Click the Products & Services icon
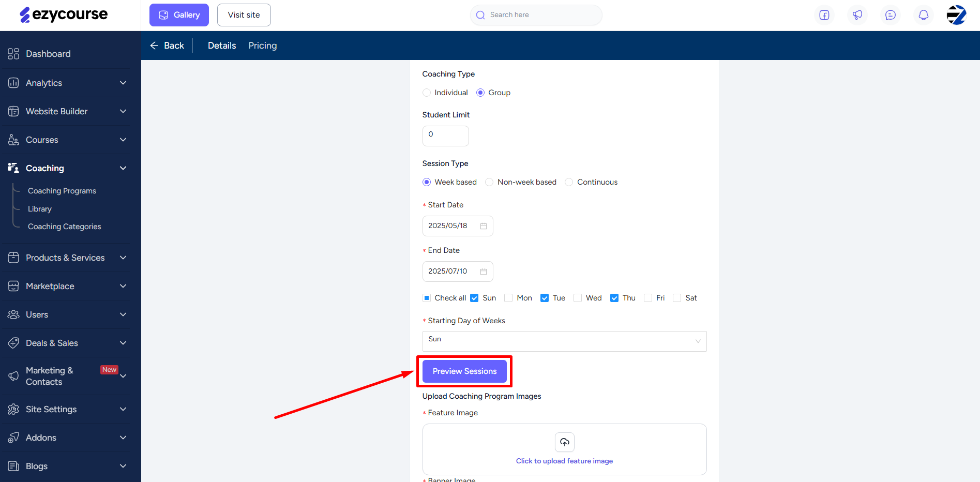The width and height of the screenshot is (980, 482). 13,258
